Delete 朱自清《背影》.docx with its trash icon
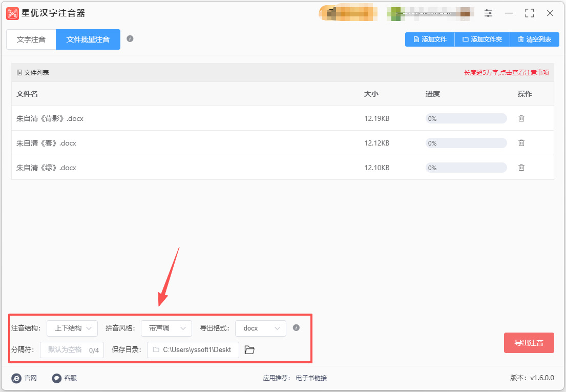The height and width of the screenshot is (392, 566). [x=521, y=118]
